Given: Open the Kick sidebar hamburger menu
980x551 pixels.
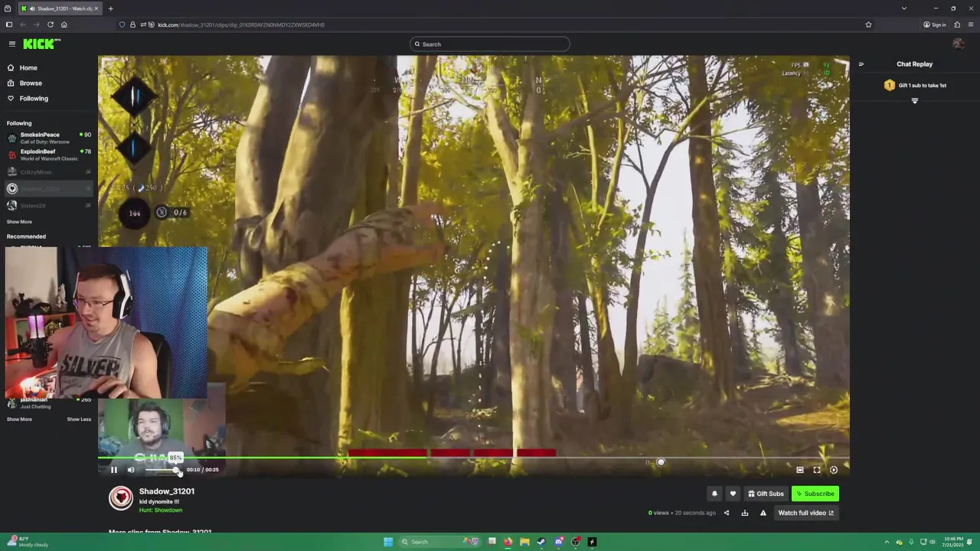Looking at the screenshot, I should pyautogui.click(x=11, y=44).
